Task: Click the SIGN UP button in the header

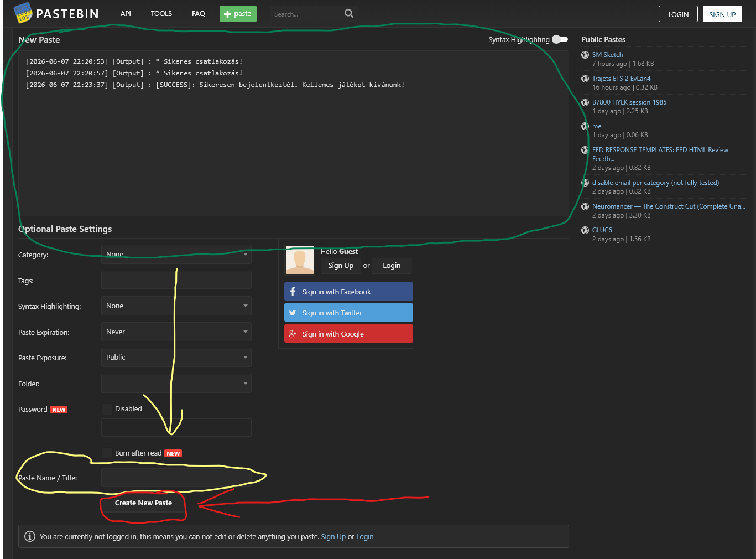Action: pyautogui.click(x=722, y=14)
